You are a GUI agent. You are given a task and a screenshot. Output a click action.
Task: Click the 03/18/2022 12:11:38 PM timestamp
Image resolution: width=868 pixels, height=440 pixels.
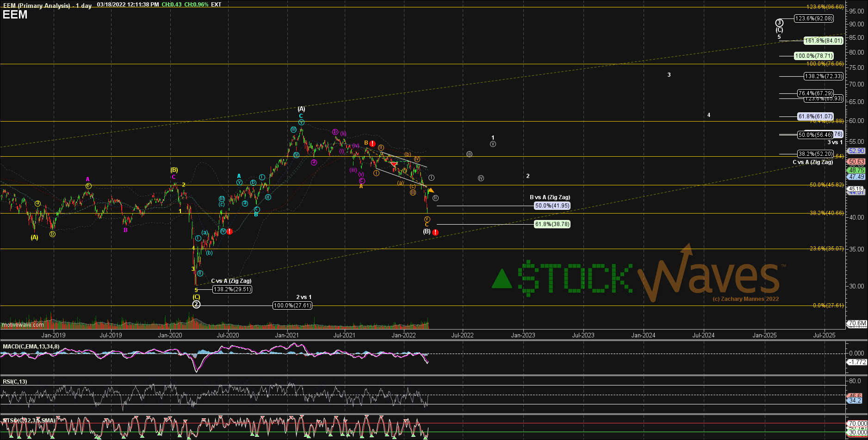point(128,5)
